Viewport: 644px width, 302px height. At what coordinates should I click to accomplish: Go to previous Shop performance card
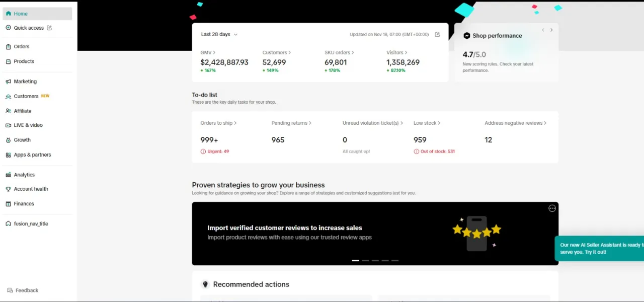pos(543,30)
